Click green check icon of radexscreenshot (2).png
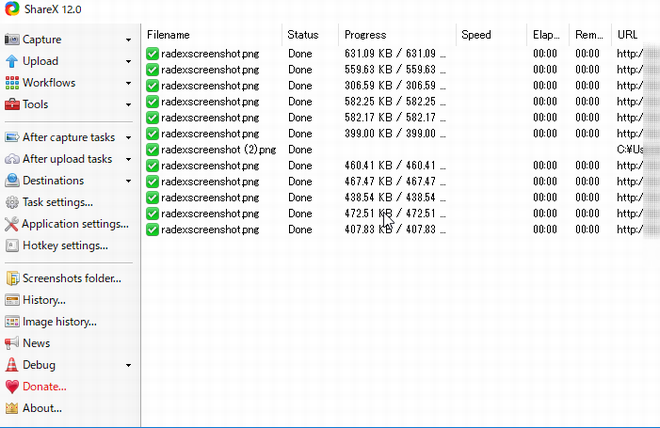 click(x=152, y=150)
